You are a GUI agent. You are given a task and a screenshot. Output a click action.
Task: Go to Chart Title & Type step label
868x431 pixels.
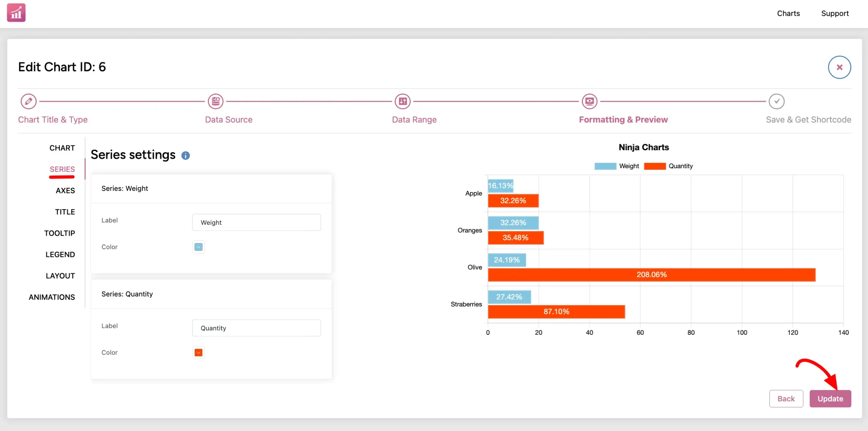(53, 120)
